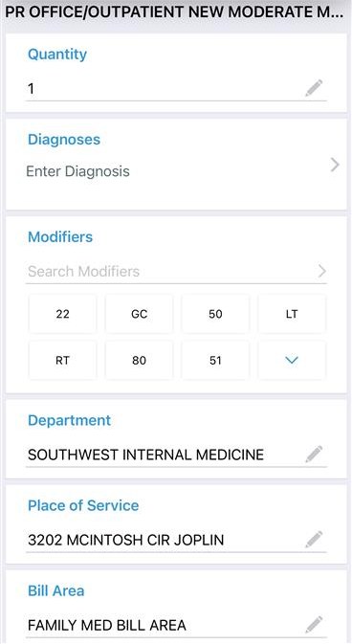
Task: Toggle modifier 80
Action: click(x=139, y=361)
